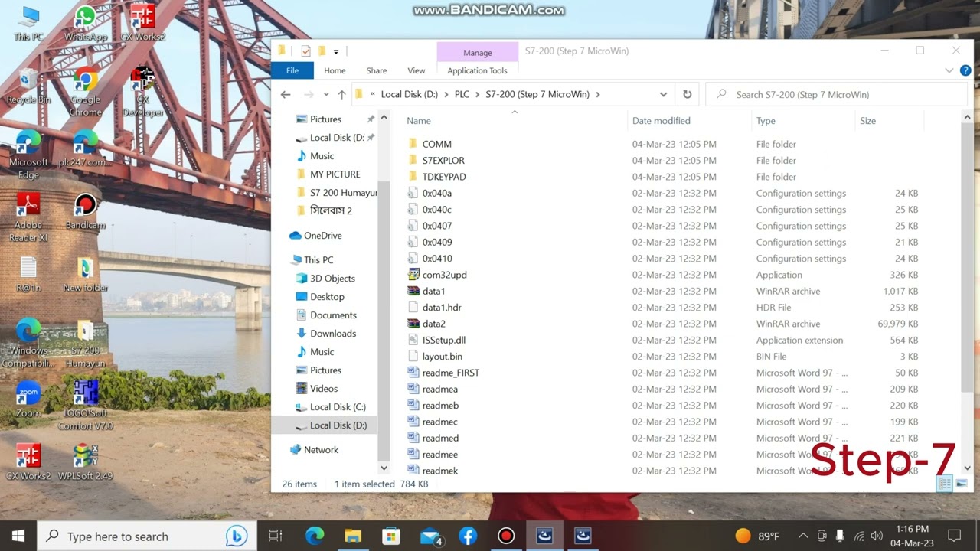980x551 pixels.
Task: Click Bandicam record icon on taskbar
Action: [x=506, y=536]
